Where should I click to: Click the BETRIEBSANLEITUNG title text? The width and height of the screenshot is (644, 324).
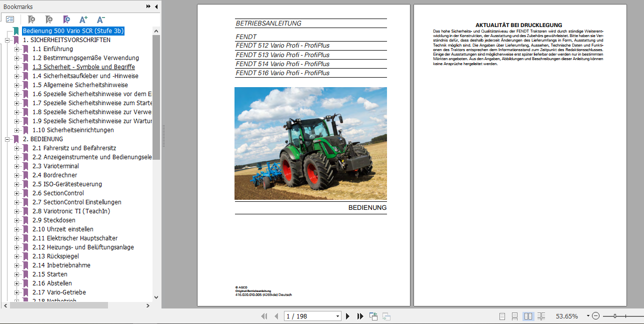pos(268,23)
